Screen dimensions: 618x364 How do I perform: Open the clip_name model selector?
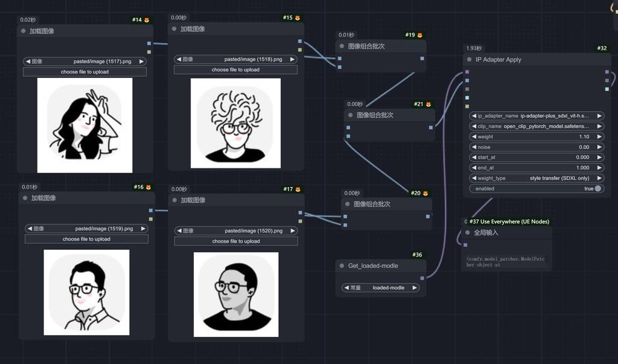pos(537,126)
